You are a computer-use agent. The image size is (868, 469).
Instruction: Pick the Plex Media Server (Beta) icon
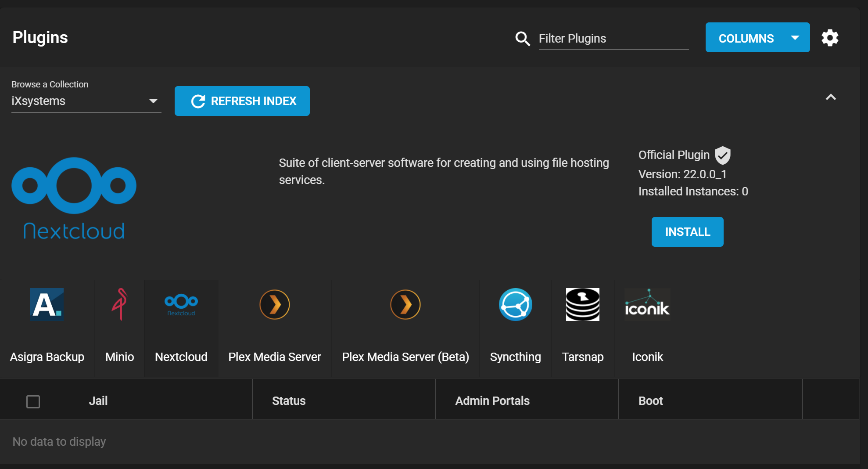(x=405, y=304)
